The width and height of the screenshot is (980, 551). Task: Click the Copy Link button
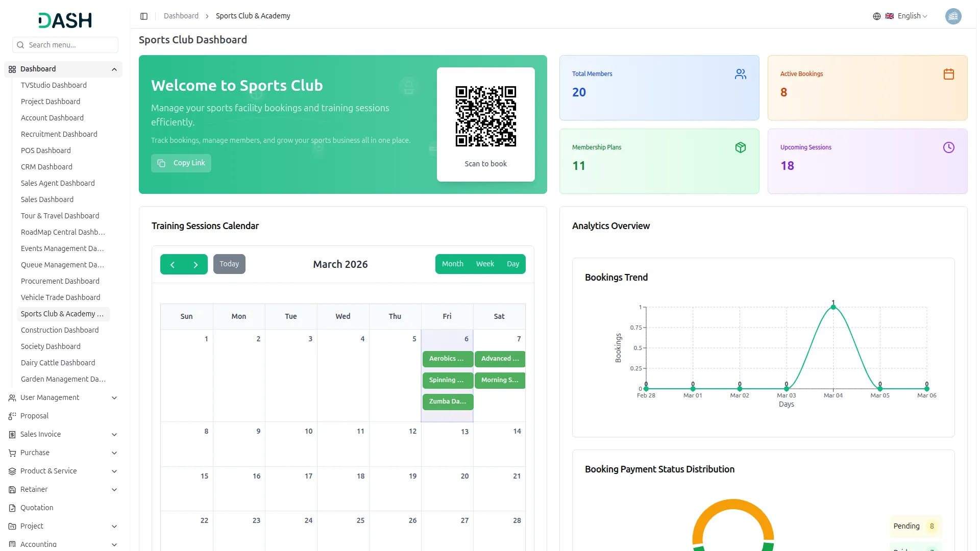[x=181, y=163]
